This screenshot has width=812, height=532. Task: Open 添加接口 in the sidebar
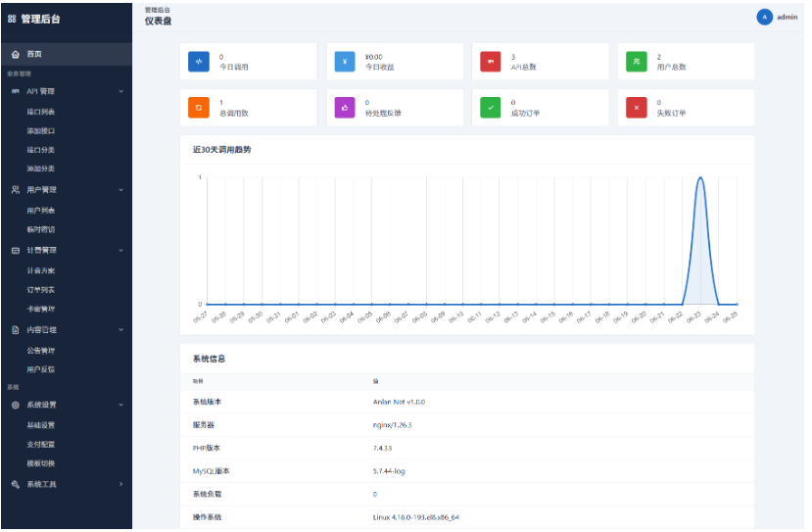click(x=41, y=131)
